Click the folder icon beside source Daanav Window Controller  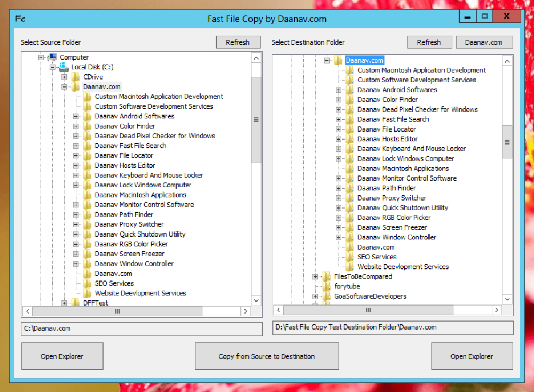click(x=87, y=263)
